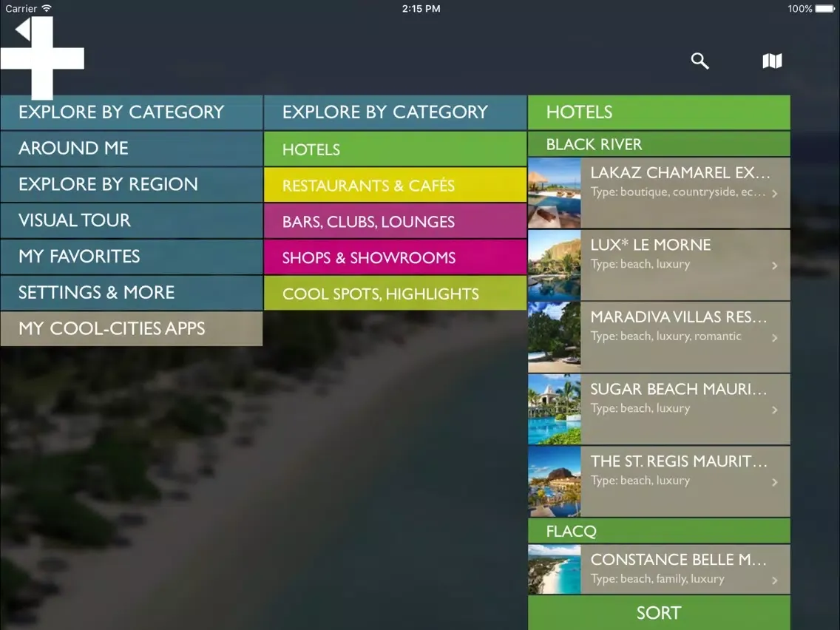Open the map view icon

(x=772, y=61)
